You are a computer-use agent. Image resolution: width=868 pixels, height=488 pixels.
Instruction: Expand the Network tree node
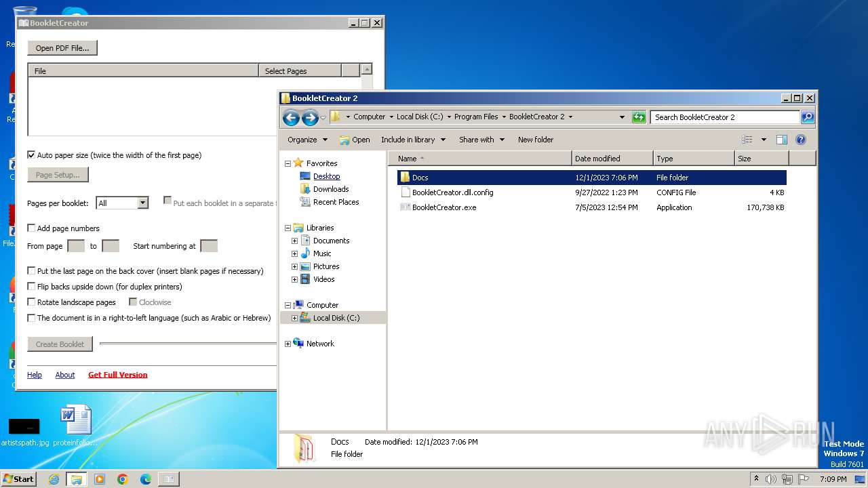click(x=288, y=344)
